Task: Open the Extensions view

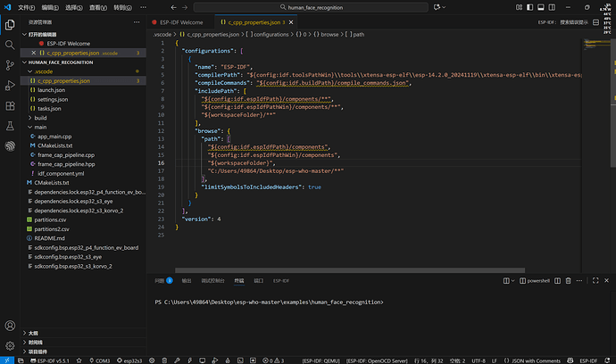Action: click(x=11, y=105)
